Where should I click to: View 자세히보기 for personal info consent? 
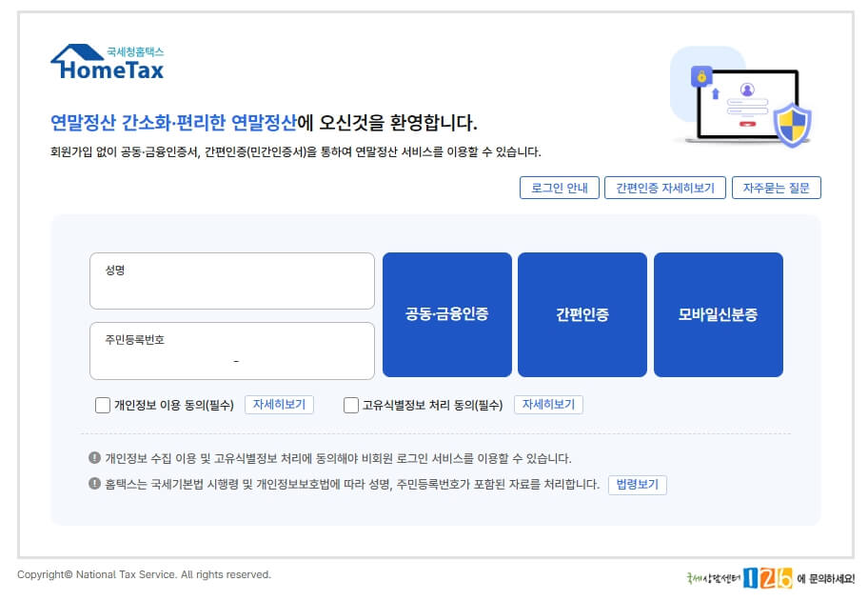280,405
